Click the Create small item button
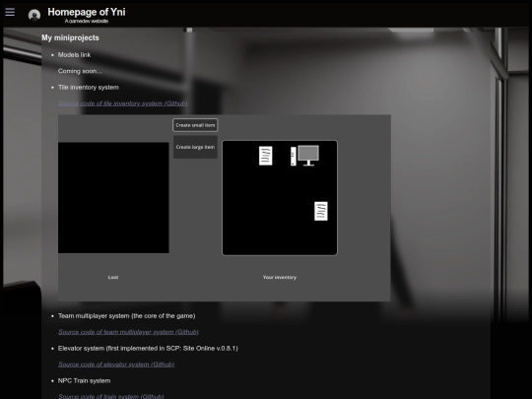532x399 pixels. [x=195, y=125]
